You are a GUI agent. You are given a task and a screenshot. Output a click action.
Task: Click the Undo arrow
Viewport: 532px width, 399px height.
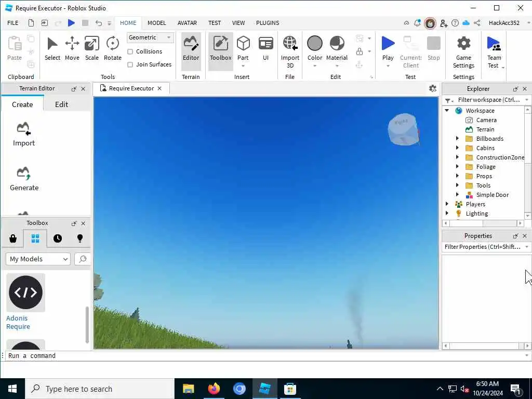99,23
